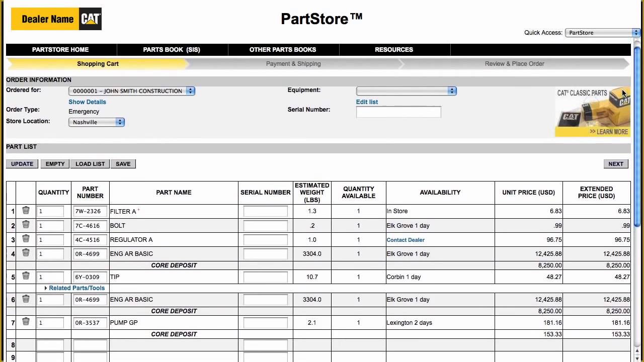Click the SAVE button
The width and height of the screenshot is (644, 362).
click(123, 164)
